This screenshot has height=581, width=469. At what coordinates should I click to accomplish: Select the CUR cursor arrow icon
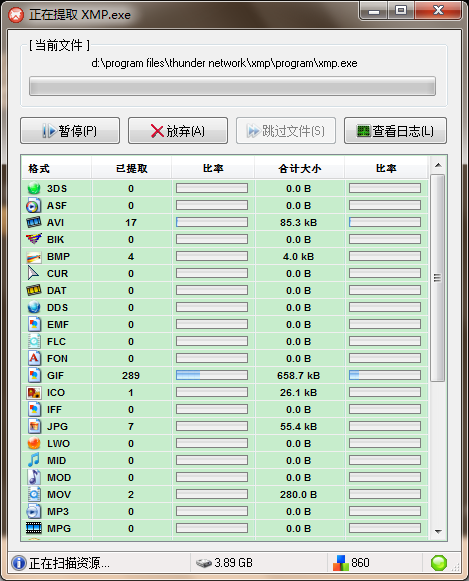coord(33,273)
